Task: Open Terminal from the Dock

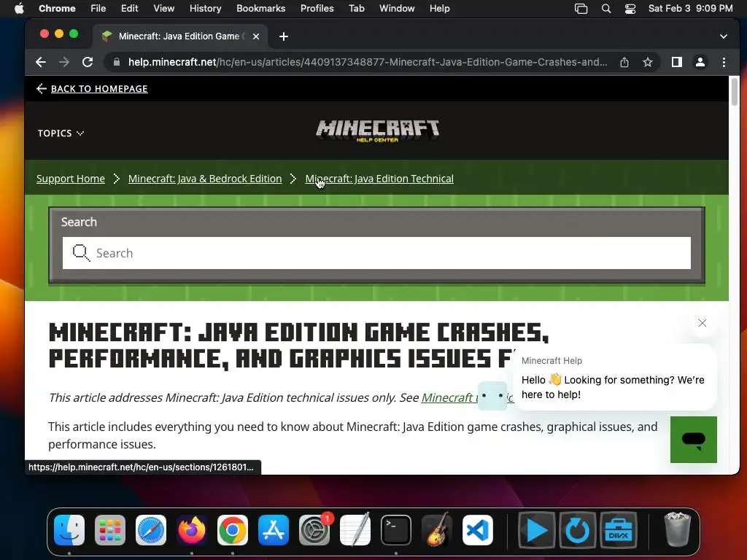Action: point(396,530)
